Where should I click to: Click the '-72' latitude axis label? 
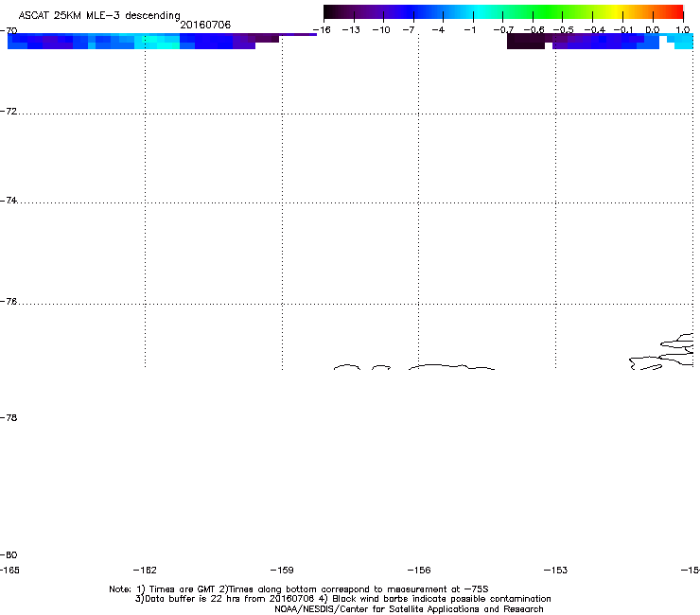point(9,111)
